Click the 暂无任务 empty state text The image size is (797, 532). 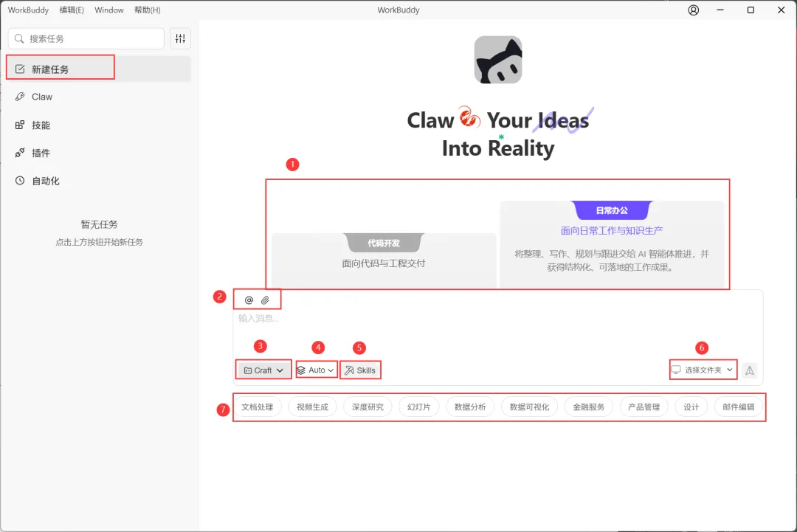(99, 224)
